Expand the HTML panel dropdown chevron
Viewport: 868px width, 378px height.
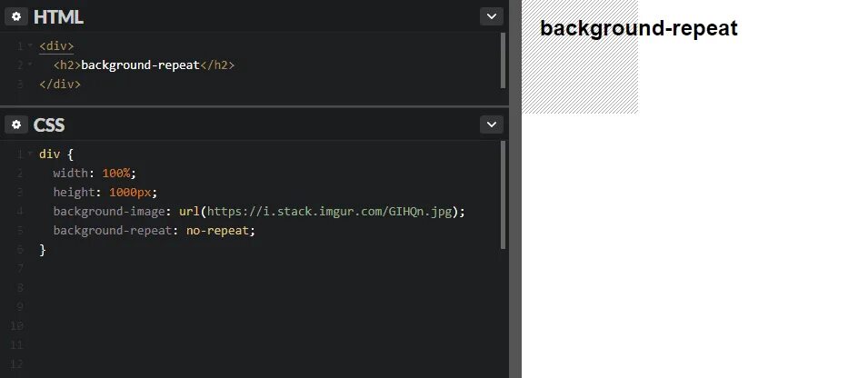coord(491,16)
